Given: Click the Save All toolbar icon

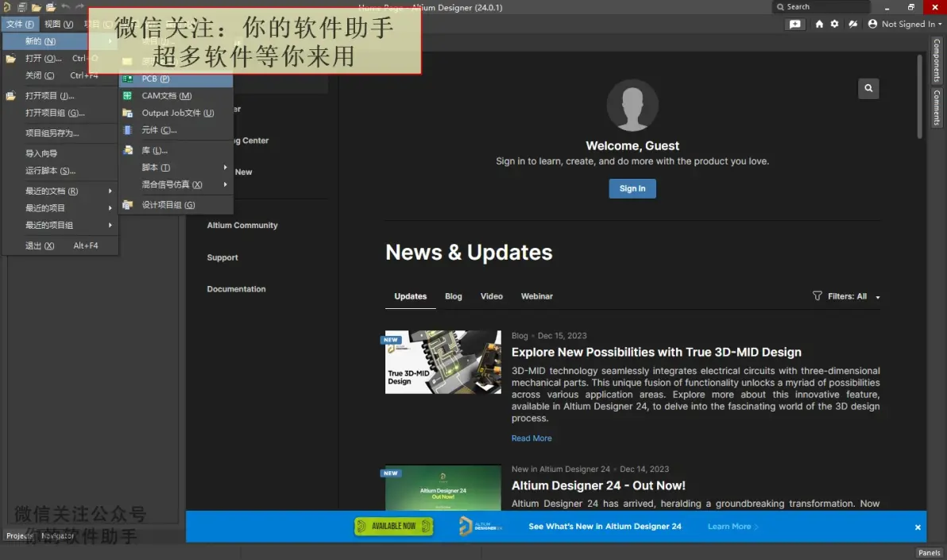Looking at the screenshot, I should [x=21, y=7].
